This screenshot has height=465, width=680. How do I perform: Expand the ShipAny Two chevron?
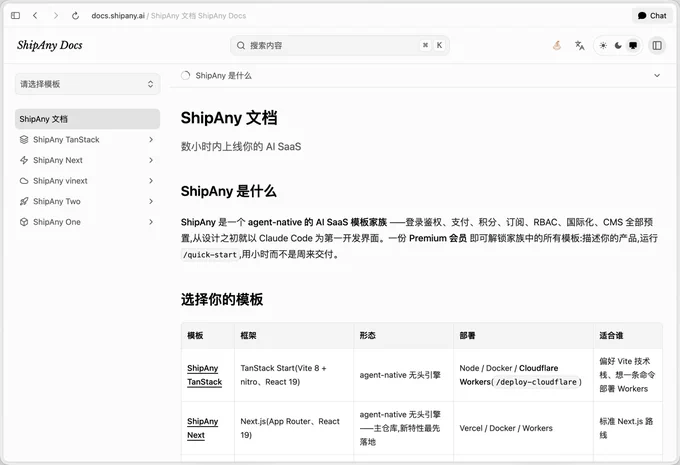tap(151, 201)
